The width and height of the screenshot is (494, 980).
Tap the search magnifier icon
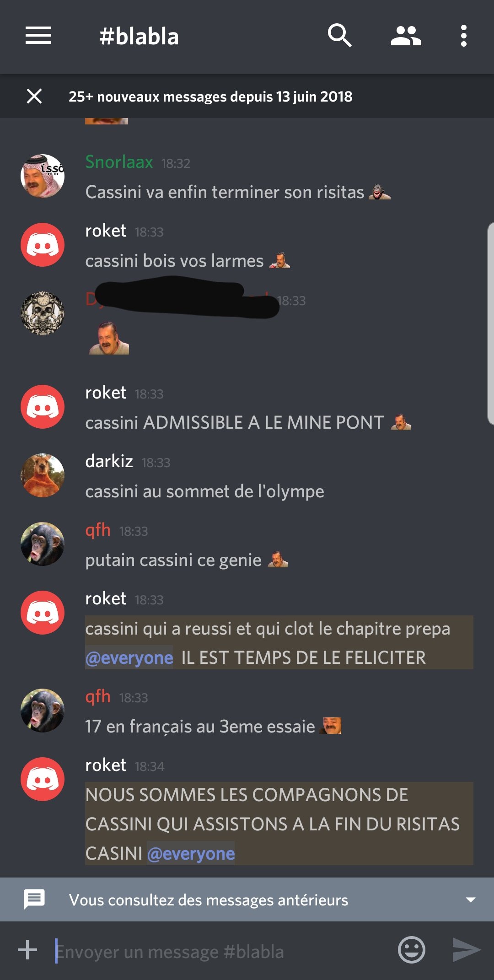pos(339,36)
